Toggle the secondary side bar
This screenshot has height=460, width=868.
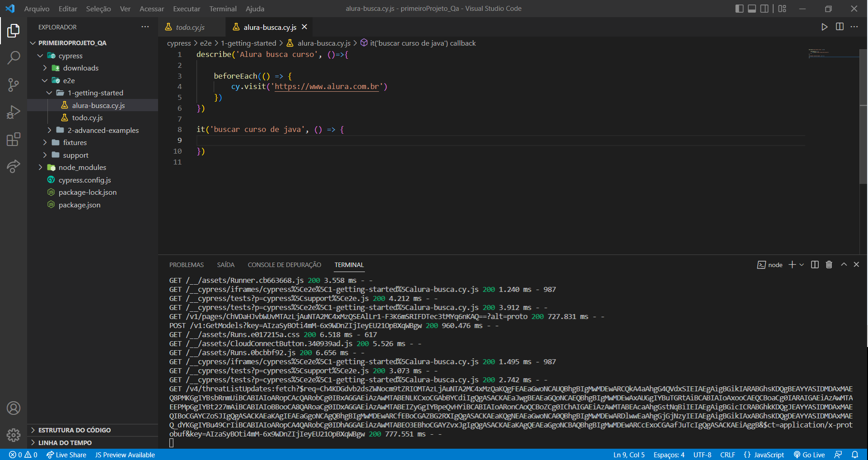764,9
